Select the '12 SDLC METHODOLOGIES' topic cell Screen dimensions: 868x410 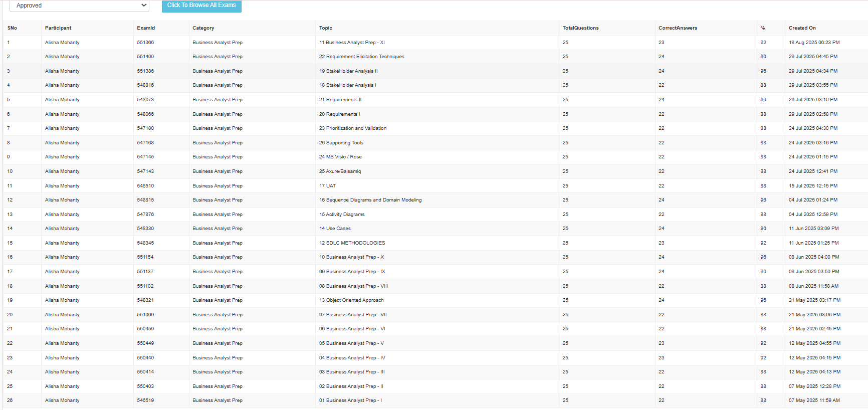(x=352, y=243)
